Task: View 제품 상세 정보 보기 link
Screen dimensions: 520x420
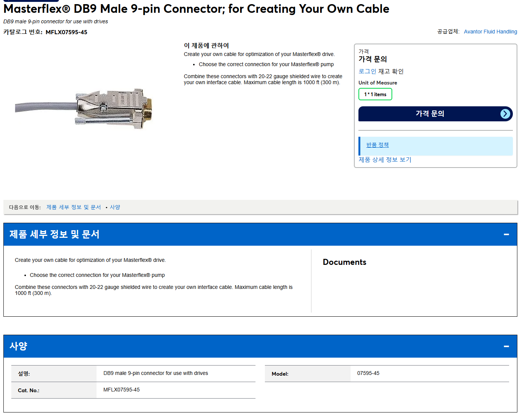Action: [385, 160]
